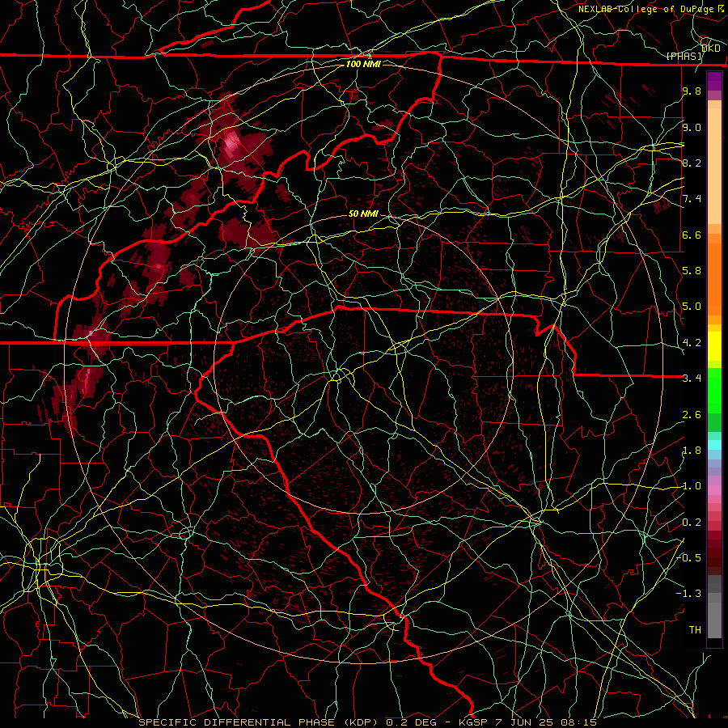Click the 9.0 value on the color scale

click(x=692, y=127)
